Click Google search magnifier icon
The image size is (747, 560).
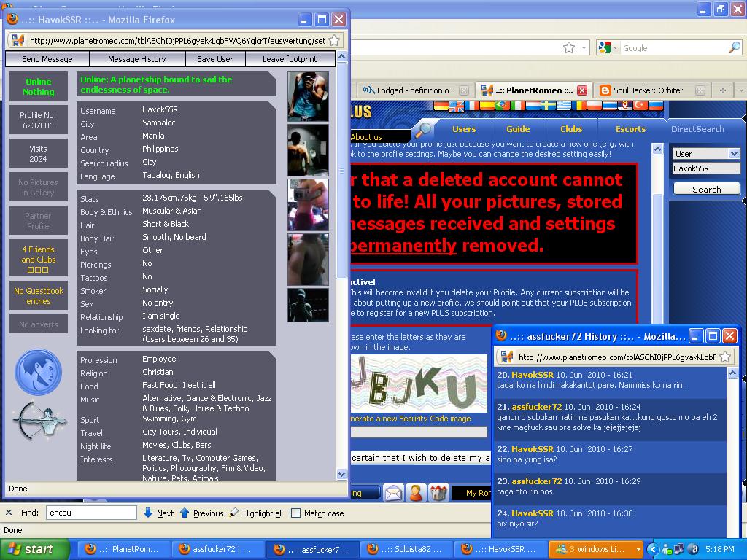point(735,47)
